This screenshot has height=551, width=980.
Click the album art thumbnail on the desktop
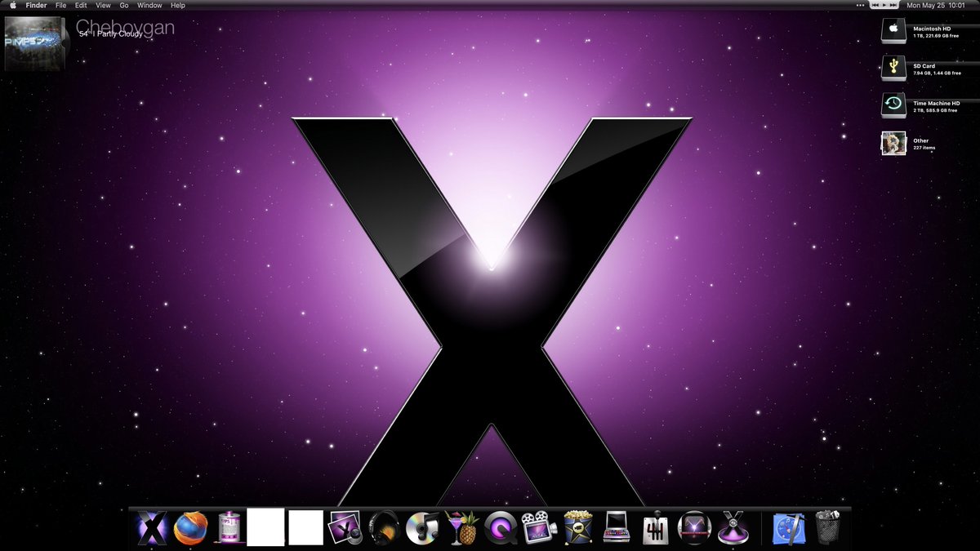pyautogui.click(x=33, y=43)
